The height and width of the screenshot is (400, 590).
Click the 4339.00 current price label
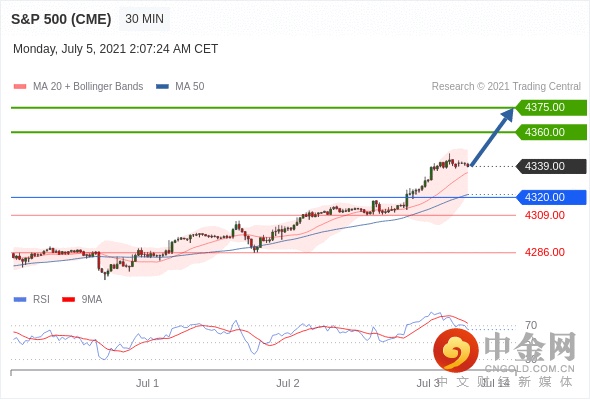(551, 166)
